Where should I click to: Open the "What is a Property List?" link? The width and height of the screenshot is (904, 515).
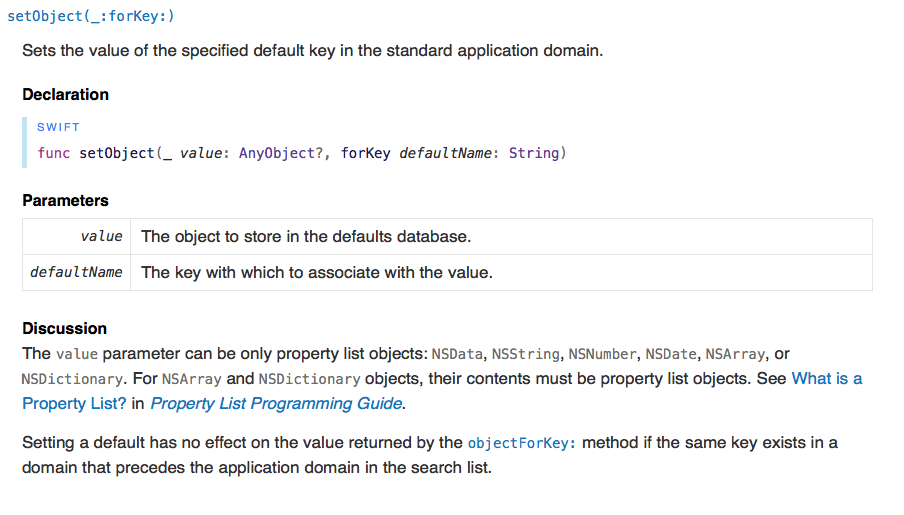pyautogui.click(x=826, y=379)
